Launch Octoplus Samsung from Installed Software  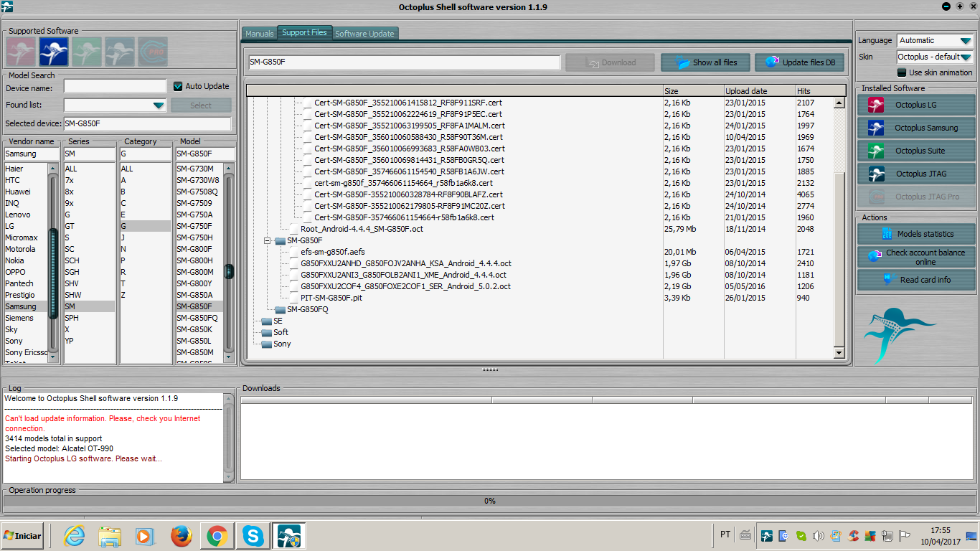(x=916, y=128)
